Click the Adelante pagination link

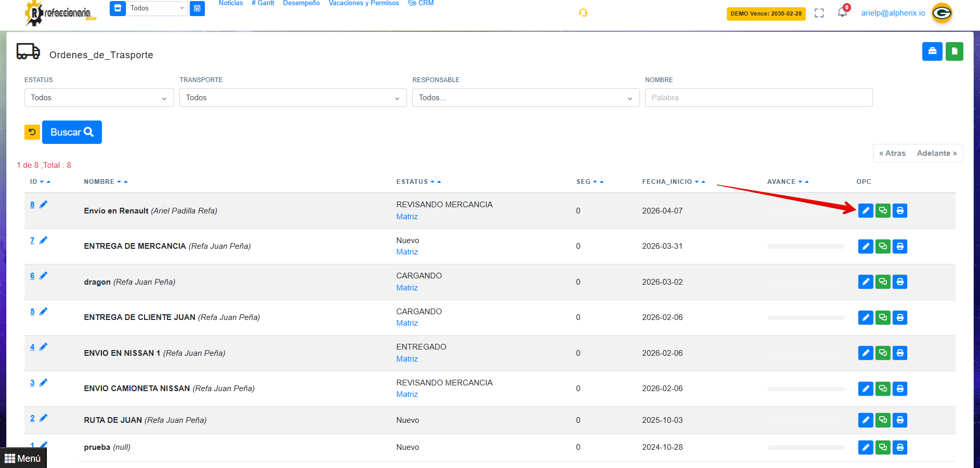[x=936, y=153]
